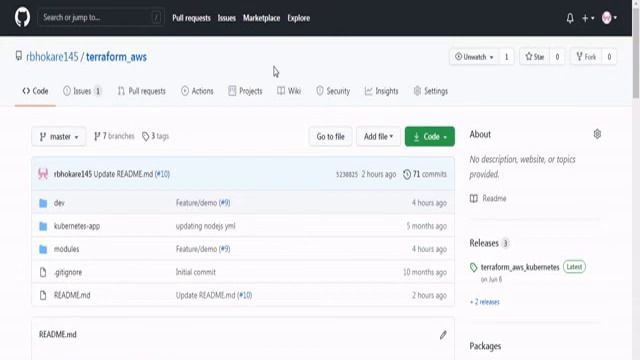
Task: Open terraform_aws repository link
Action: click(x=116, y=57)
